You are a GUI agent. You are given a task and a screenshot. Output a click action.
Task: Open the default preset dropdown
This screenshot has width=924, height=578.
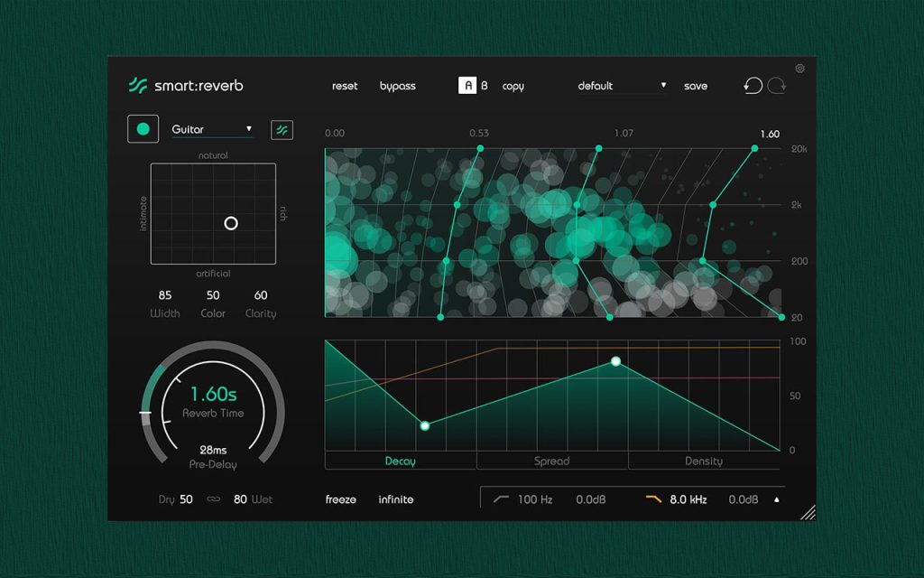[623, 86]
